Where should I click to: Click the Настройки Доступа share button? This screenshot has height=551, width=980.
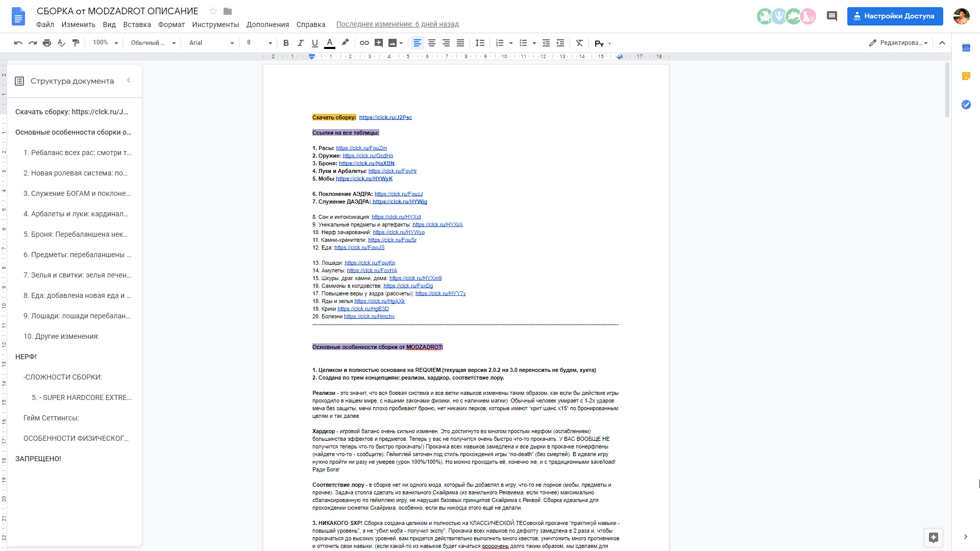[895, 16]
